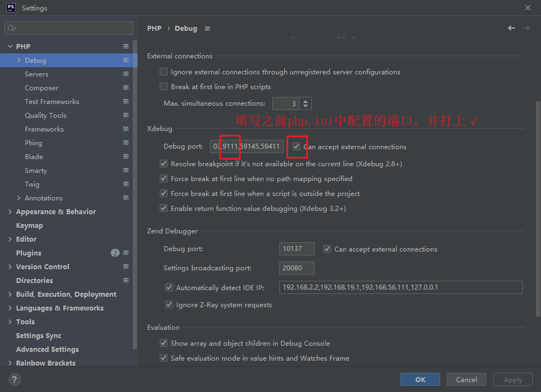541x392 pixels.
Task: Click the forward navigation arrow
Action: click(526, 28)
